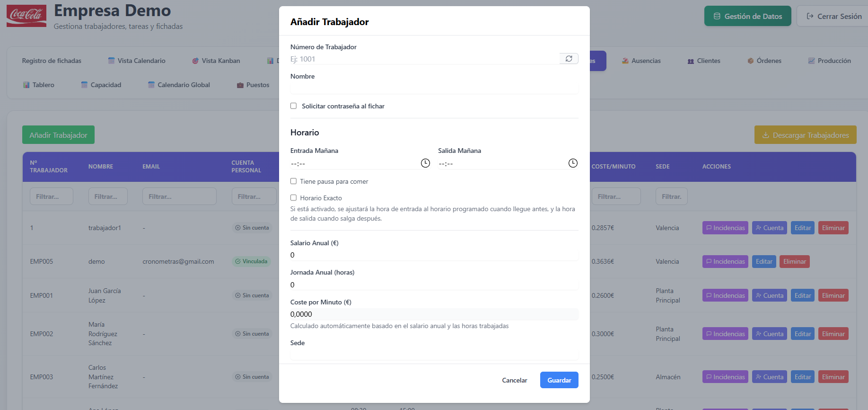This screenshot has width=868, height=410.
Task: Open the Salida Mañana clock picker icon
Action: click(x=573, y=163)
